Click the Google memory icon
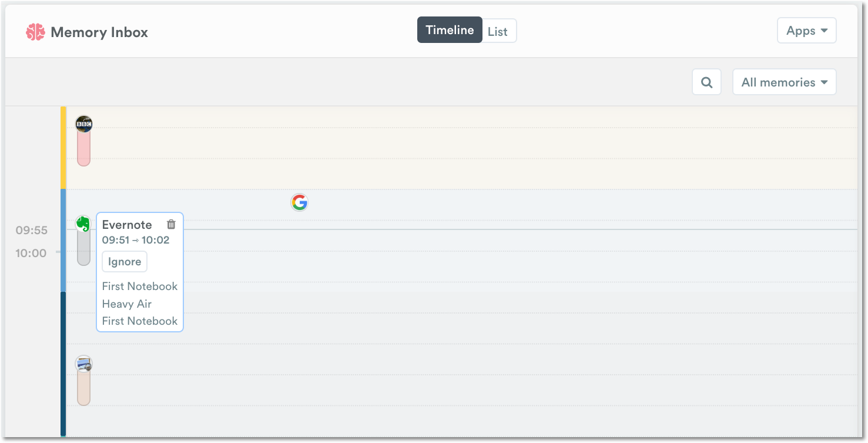Viewport: 868px width, 443px height. tap(299, 202)
